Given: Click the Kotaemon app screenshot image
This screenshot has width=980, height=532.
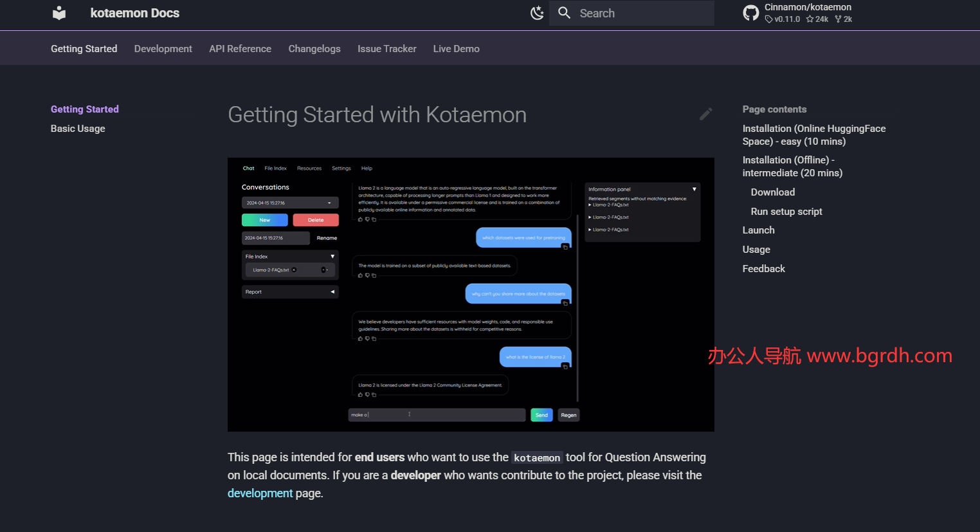Looking at the screenshot, I should point(471,295).
